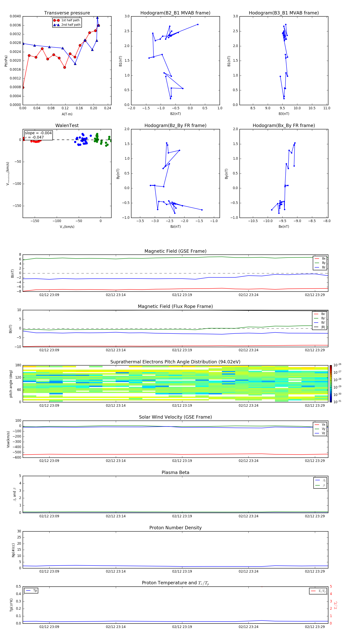
Task: Select 'Bx' in GSE magnetic field legend
Action: pyautogui.click(x=320, y=259)
